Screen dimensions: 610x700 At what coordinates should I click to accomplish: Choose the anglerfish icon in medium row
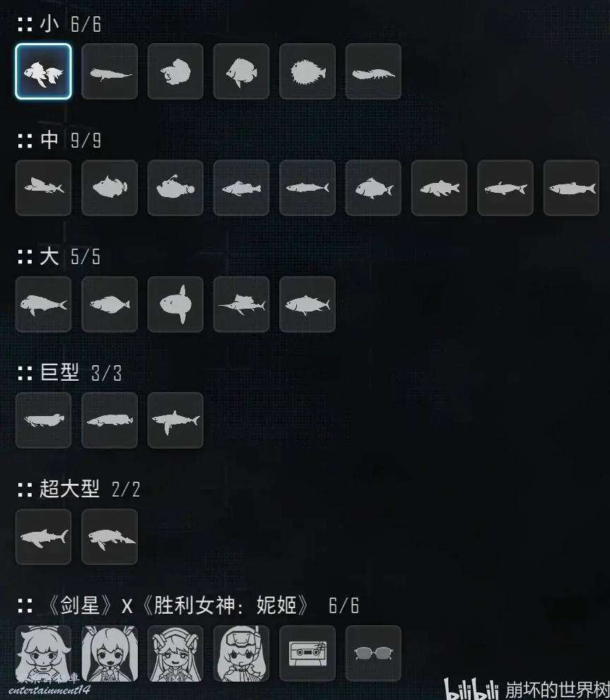[x=175, y=188]
